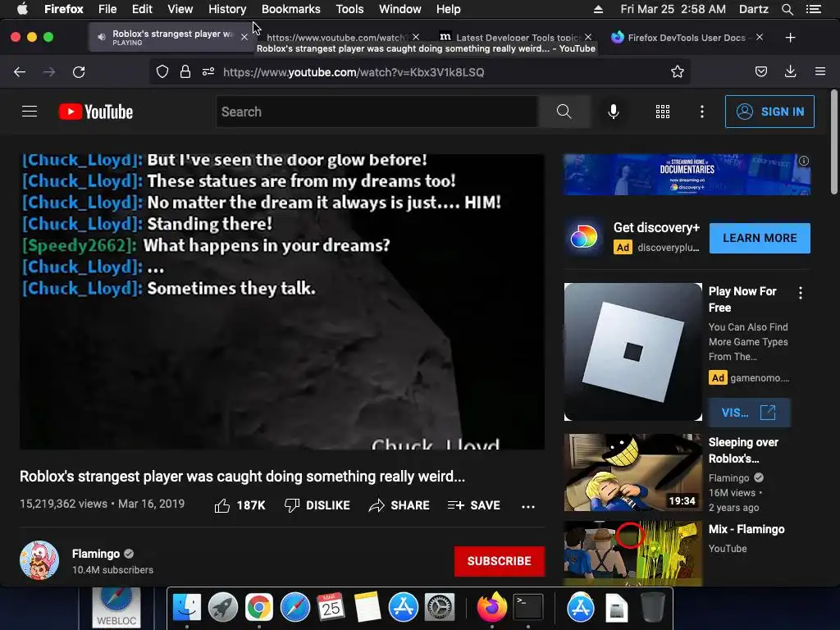Click the DISLIKE thumbs down button
840x630 pixels.
[x=317, y=505]
